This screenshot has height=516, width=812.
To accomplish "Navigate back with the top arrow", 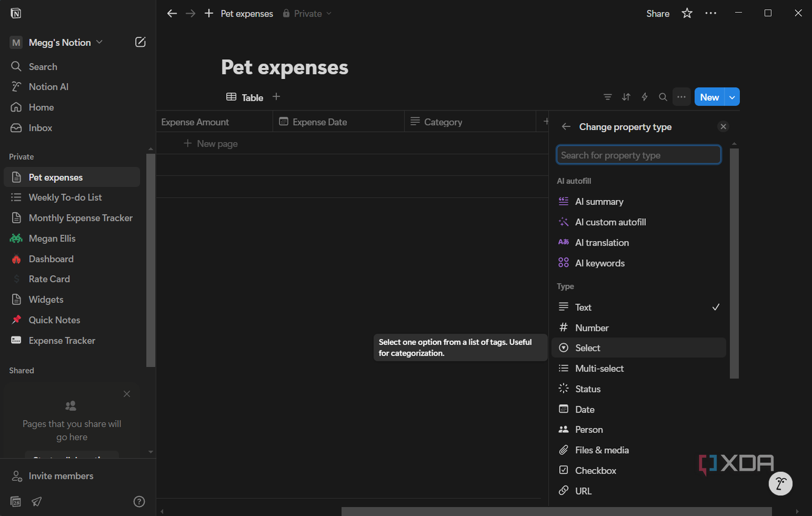I will click(x=172, y=13).
